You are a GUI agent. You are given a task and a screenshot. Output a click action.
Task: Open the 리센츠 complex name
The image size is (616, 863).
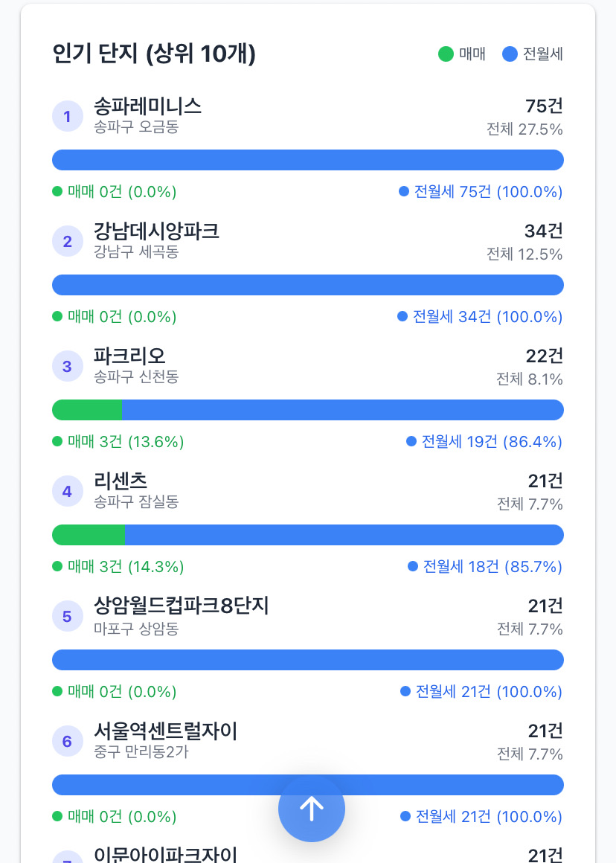click(121, 481)
